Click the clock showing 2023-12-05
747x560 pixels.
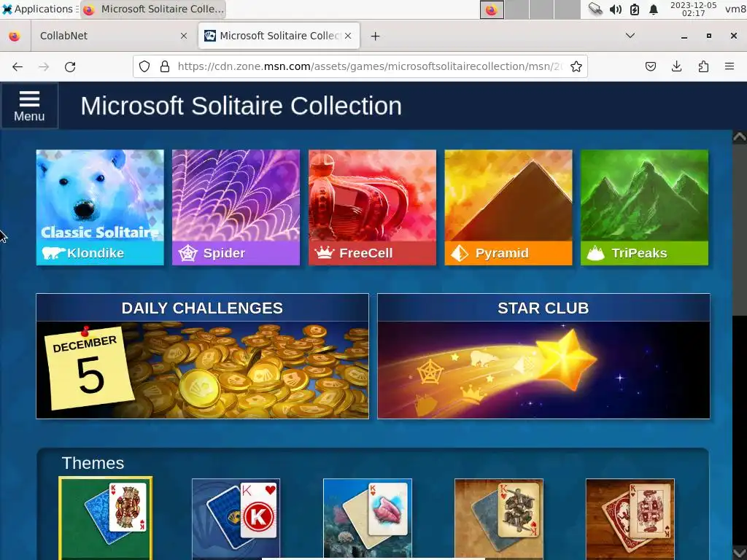(x=694, y=9)
